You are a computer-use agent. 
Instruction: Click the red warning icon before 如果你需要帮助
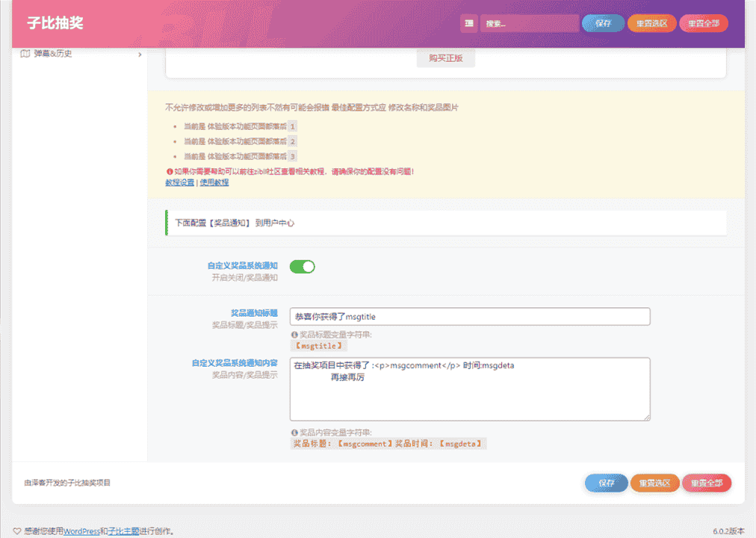tap(169, 171)
